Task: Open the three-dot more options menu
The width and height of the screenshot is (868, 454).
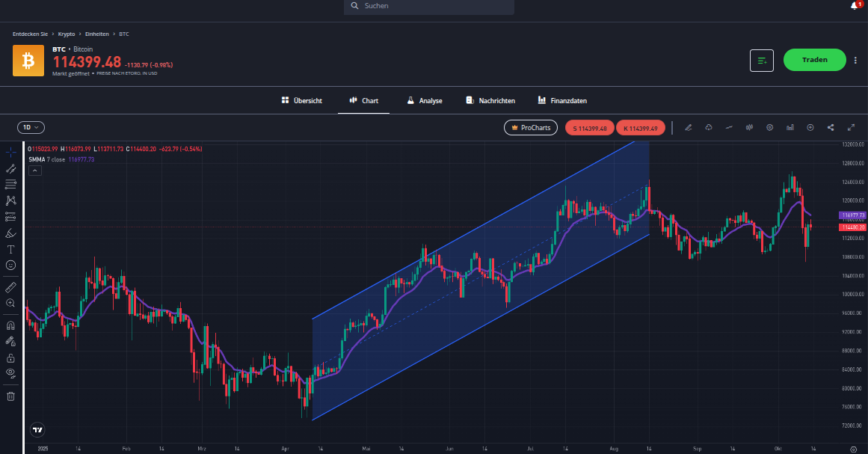Action: (855, 61)
